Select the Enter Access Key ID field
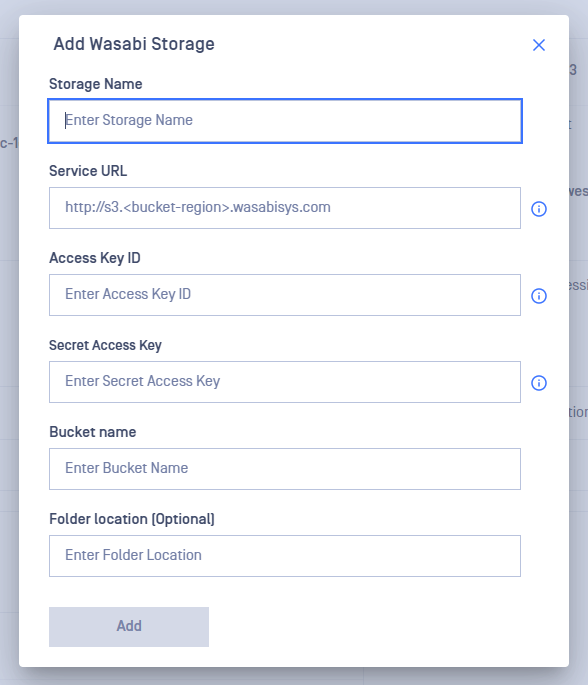Image resolution: width=588 pixels, height=685 pixels. click(x=285, y=295)
